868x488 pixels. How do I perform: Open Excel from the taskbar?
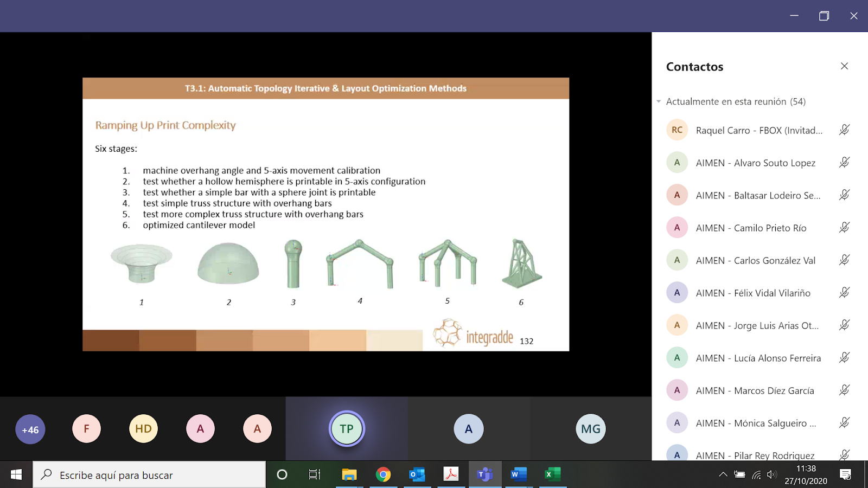[552, 474]
